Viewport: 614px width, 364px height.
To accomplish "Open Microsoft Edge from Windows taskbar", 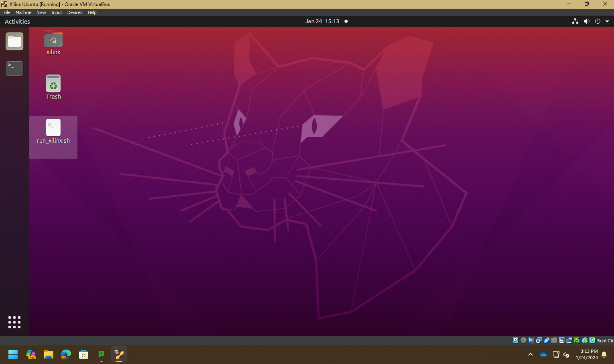I will coord(66,354).
